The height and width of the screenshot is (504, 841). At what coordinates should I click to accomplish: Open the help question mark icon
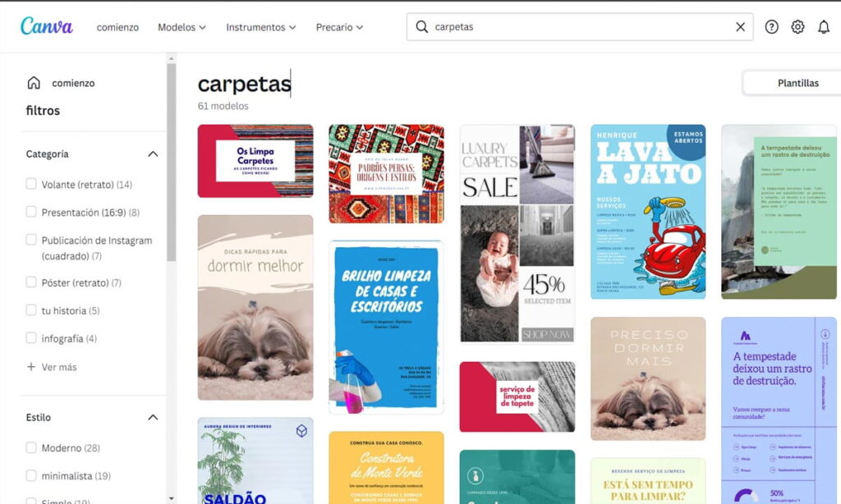click(x=771, y=27)
